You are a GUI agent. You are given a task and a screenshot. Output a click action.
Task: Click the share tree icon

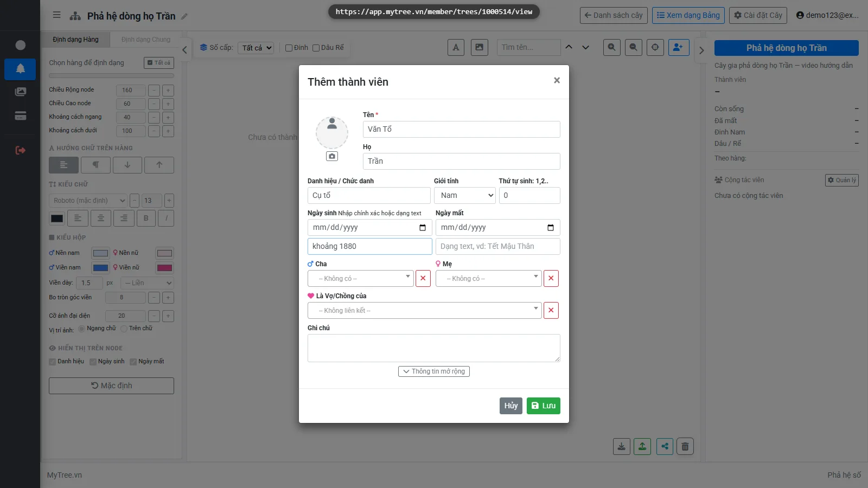(x=665, y=446)
